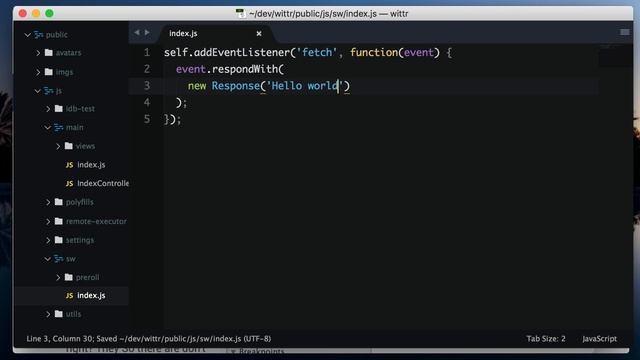The height and width of the screenshot is (360, 640).
Task: Click line number 4 in gutter
Action: 147,102
